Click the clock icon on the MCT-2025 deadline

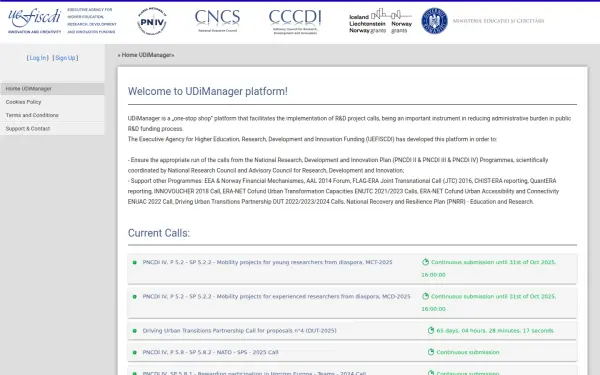[x=425, y=262]
